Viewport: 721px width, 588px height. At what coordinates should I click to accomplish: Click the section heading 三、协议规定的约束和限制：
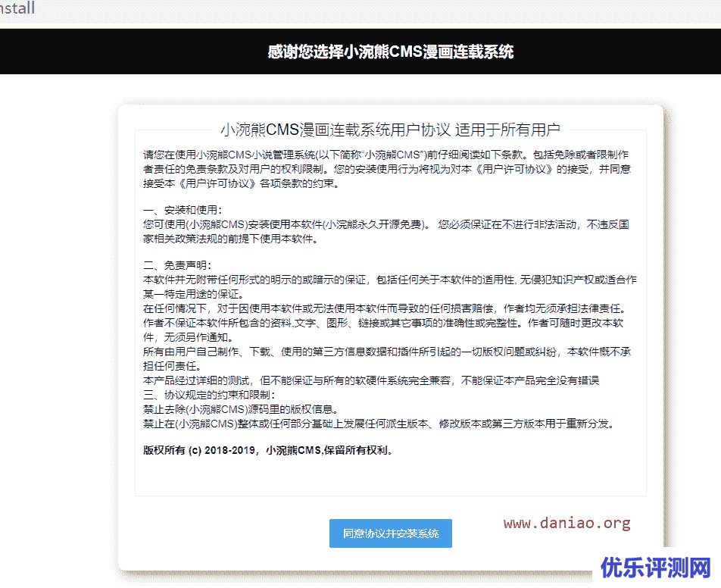coord(209,395)
